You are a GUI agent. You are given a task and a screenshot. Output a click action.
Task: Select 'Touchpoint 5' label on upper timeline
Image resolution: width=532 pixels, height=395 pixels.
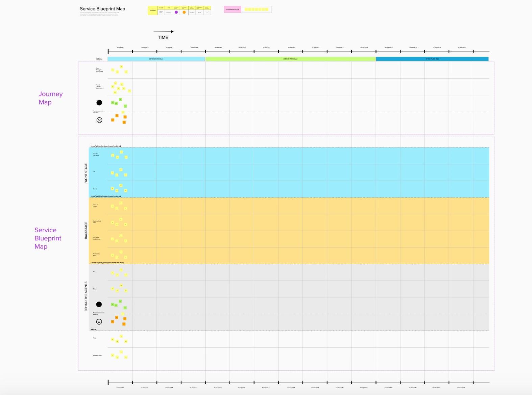(218, 48)
